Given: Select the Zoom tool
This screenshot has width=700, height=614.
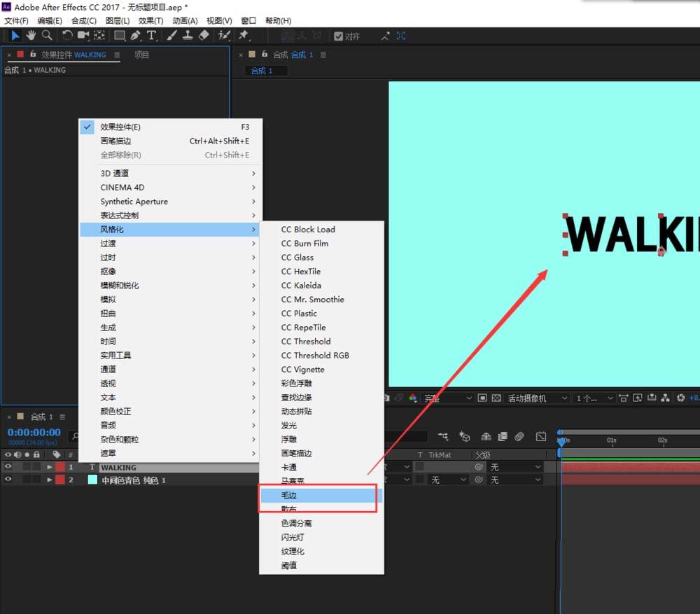Looking at the screenshot, I should pos(47,36).
